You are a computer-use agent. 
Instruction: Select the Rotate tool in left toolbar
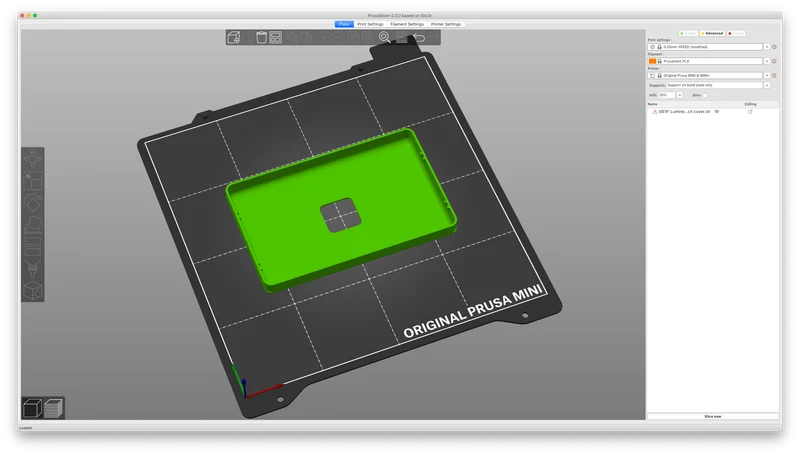[x=33, y=204]
